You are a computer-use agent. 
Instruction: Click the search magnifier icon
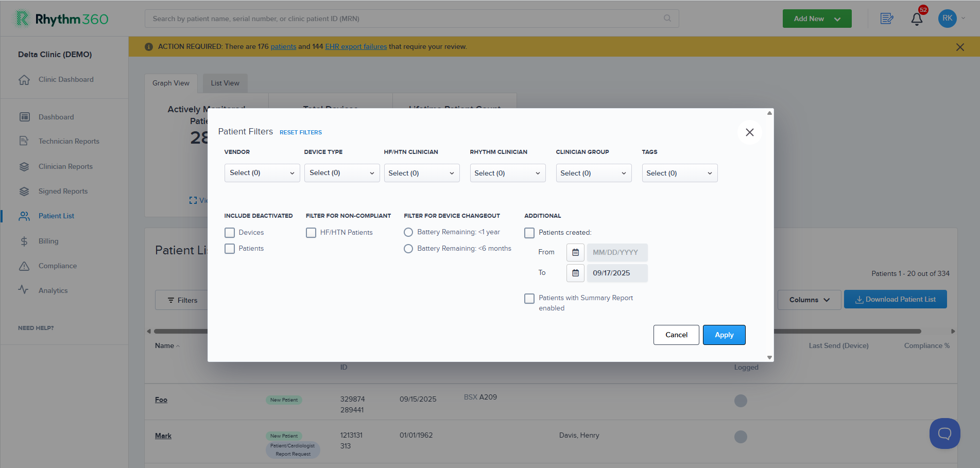point(667,19)
